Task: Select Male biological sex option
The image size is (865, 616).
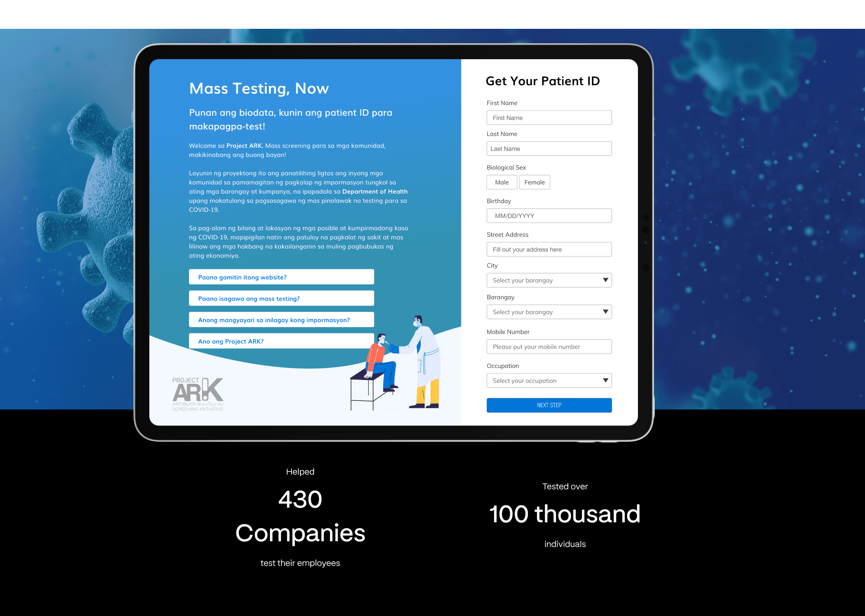Action: pos(501,182)
